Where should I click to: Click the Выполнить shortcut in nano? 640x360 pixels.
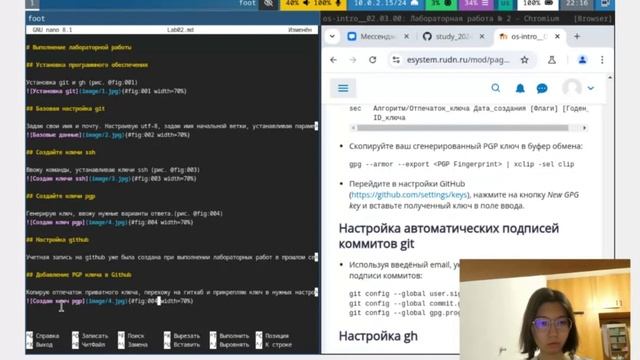(229, 336)
